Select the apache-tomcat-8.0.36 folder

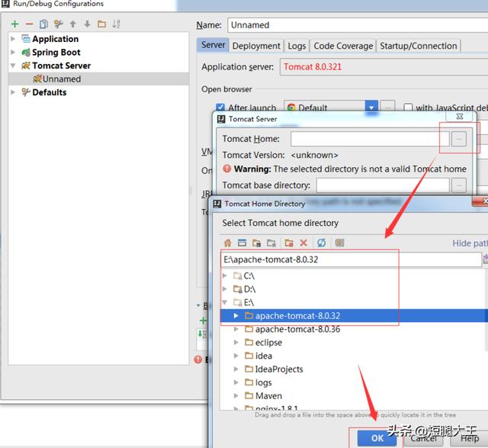(297, 329)
